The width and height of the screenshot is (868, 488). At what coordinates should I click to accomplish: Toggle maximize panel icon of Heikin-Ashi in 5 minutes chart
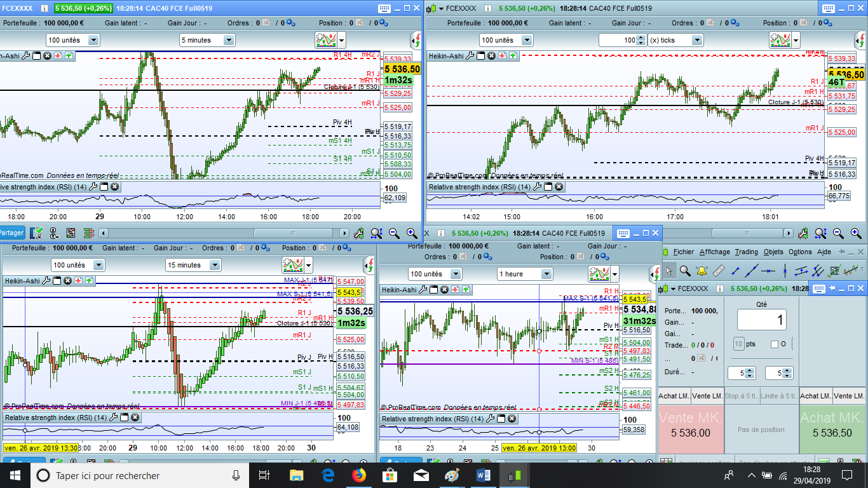point(36,56)
